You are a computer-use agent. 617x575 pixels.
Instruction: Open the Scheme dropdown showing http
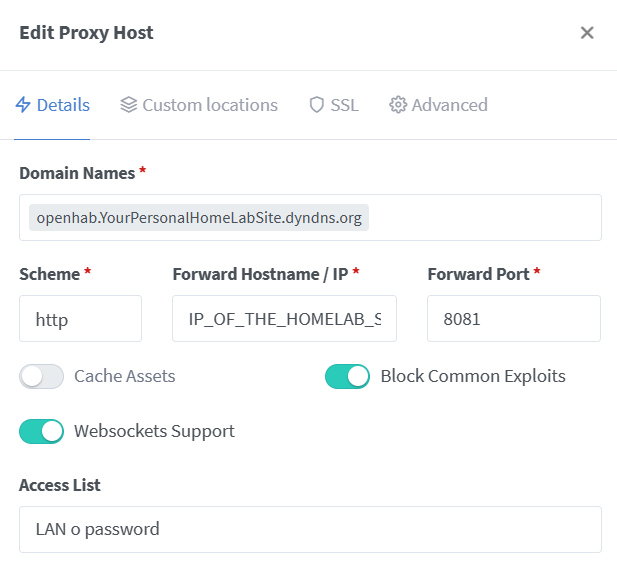(80, 319)
